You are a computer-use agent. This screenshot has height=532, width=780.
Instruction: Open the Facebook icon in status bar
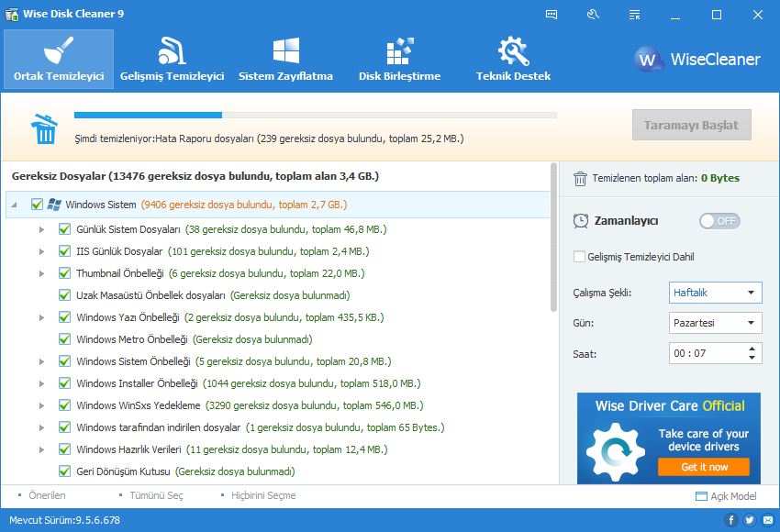[730, 520]
